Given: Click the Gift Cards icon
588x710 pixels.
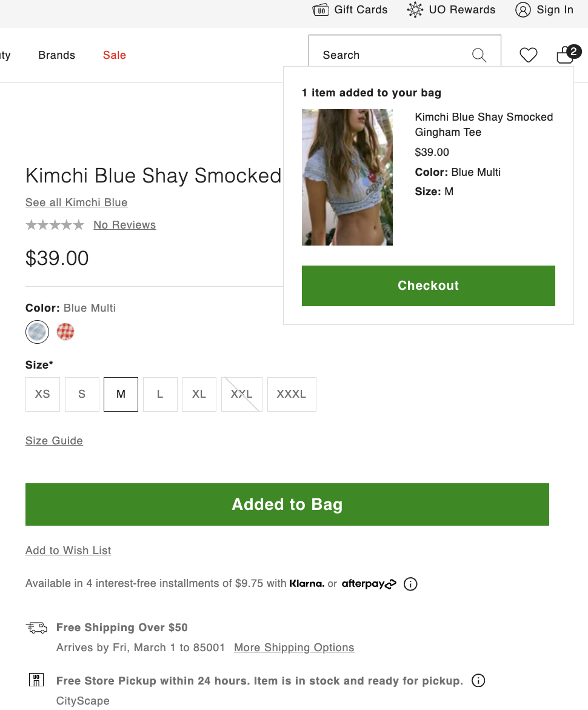Looking at the screenshot, I should coord(321,10).
